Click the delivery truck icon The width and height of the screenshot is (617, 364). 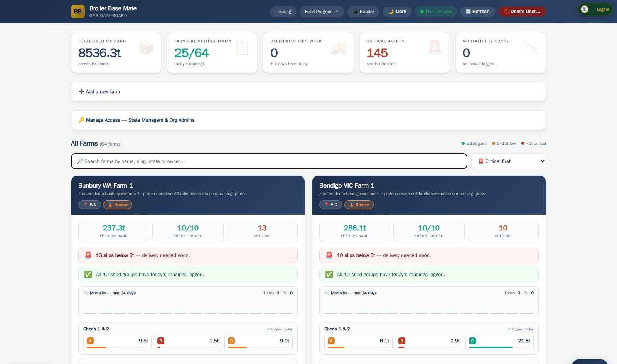pyautogui.click(x=339, y=48)
